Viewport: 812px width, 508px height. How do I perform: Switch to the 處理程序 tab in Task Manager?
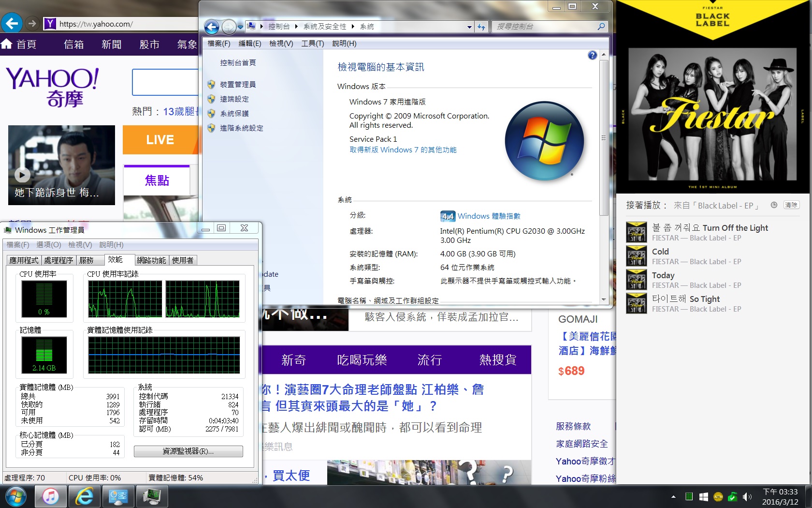click(x=58, y=260)
